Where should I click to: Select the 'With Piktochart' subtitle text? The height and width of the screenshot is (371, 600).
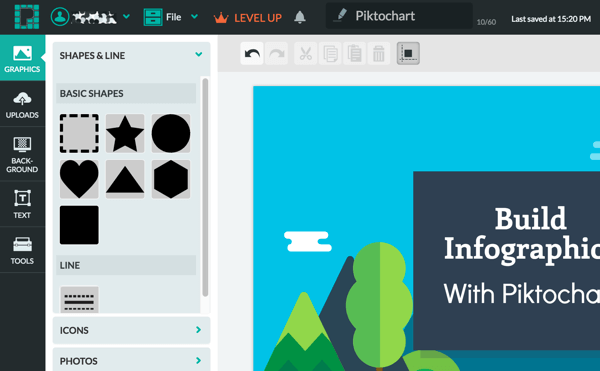coord(522,294)
